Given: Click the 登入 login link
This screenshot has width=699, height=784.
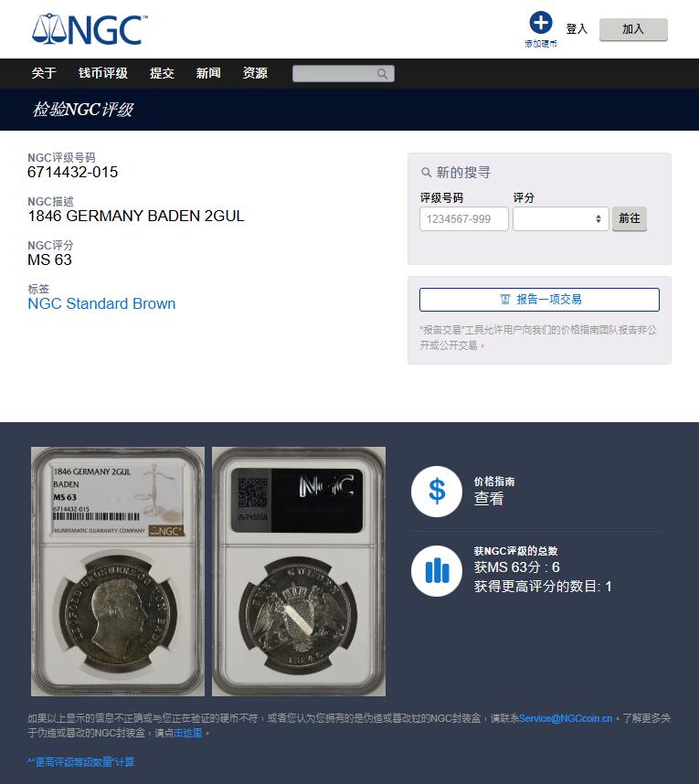Looking at the screenshot, I should click(576, 29).
